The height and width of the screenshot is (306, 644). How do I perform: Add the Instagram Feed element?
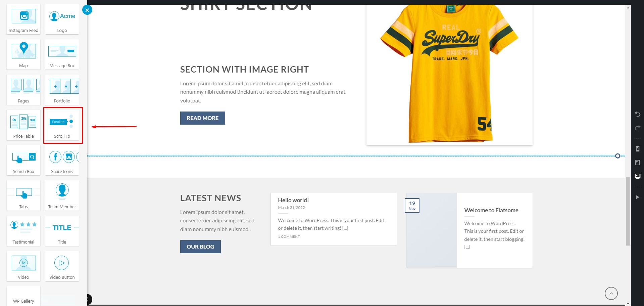[23, 19]
